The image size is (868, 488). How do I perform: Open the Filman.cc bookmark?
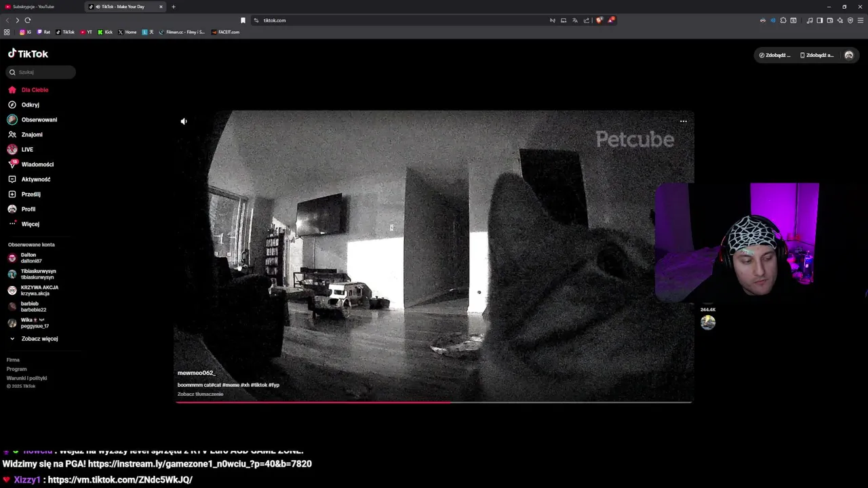[x=182, y=32]
